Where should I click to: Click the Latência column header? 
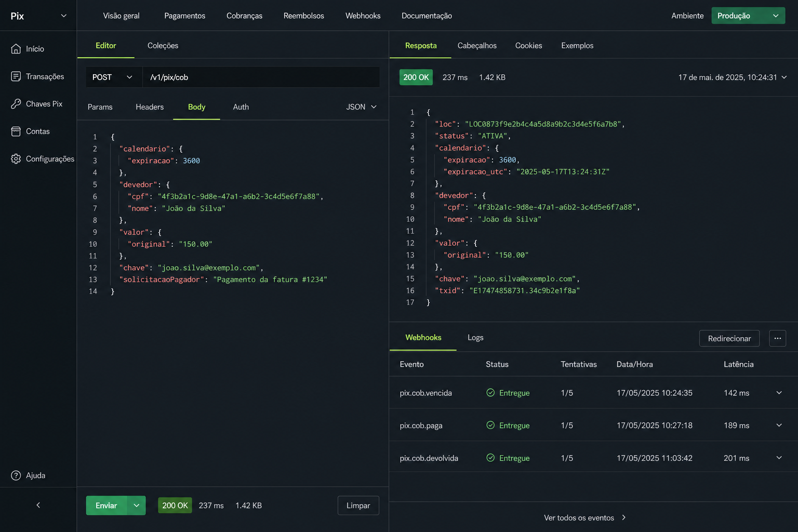pos(738,364)
